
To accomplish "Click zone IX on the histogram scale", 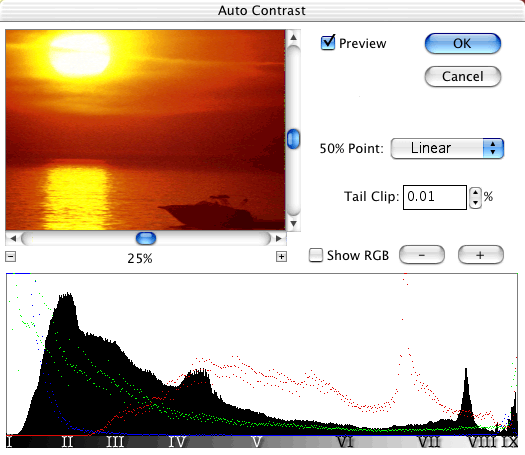I will (x=510, y=442).
